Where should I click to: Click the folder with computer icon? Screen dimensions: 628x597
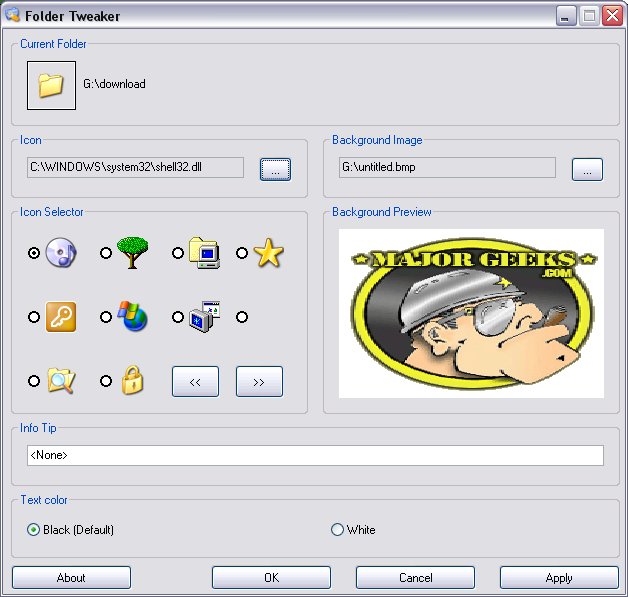click(205, 253)
